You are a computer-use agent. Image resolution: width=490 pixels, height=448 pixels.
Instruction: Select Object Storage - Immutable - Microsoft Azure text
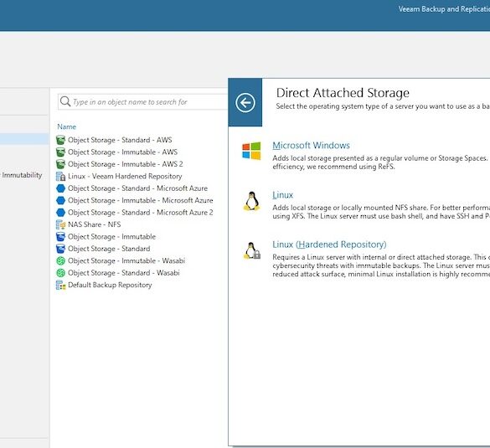pyautogui.click(x=141, y=200)
